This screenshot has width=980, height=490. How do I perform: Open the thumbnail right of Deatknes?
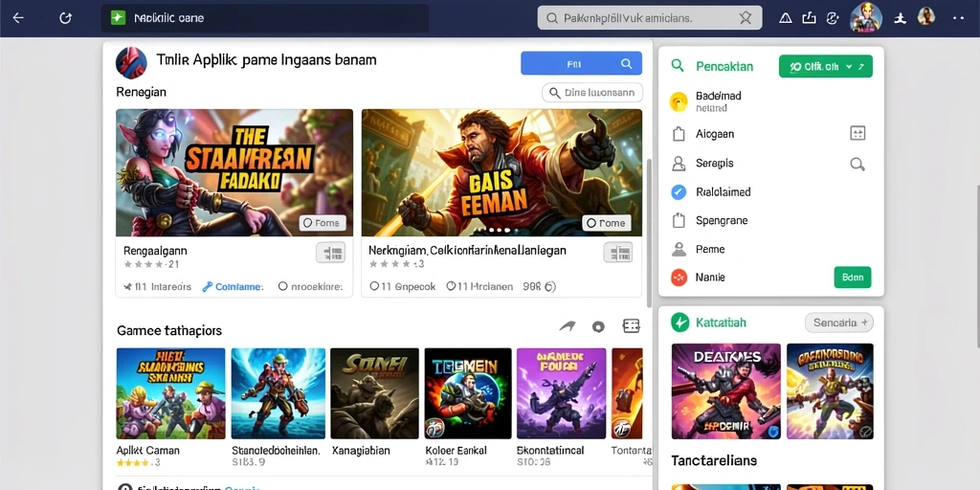click(830, 391)
